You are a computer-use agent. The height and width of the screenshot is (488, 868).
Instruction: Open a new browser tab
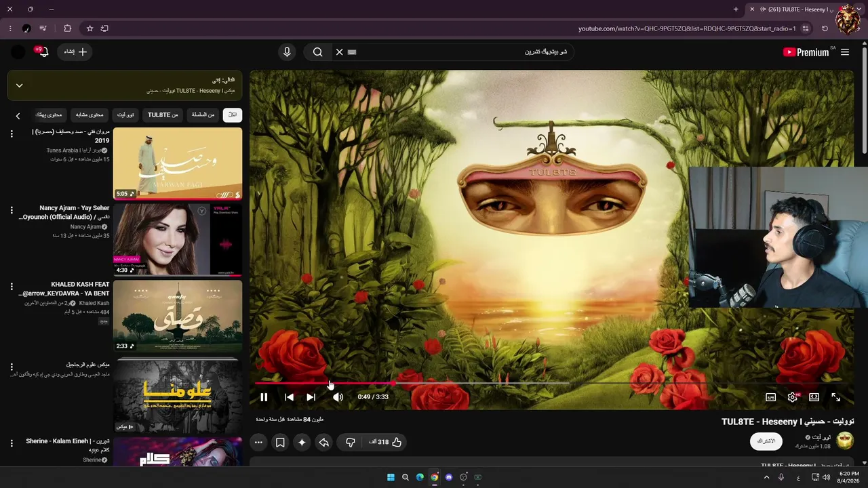(736, 9)
